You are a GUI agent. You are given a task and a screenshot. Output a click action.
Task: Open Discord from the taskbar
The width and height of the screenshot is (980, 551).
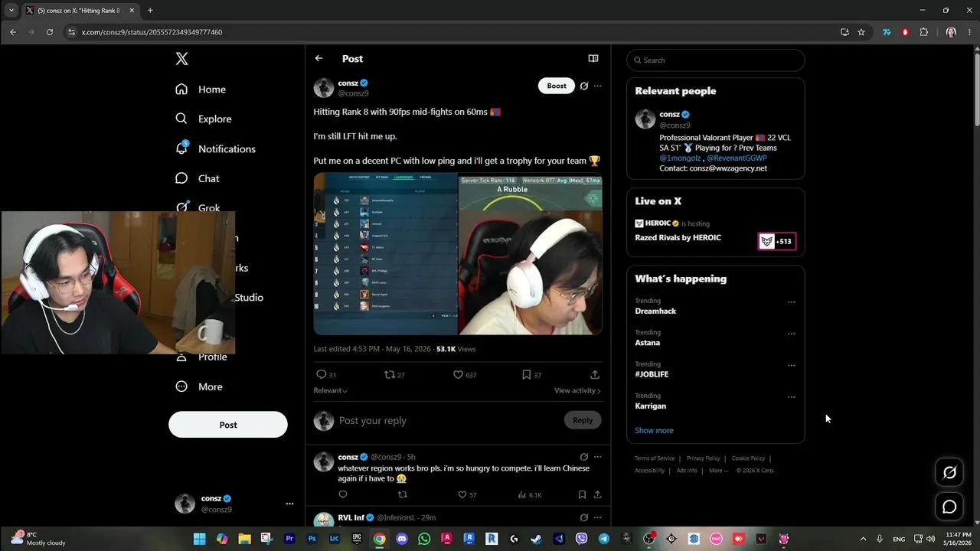[402, 539]
